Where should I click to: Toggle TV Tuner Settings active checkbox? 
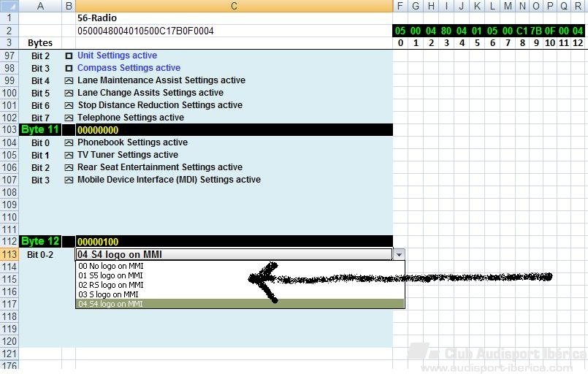69,155
